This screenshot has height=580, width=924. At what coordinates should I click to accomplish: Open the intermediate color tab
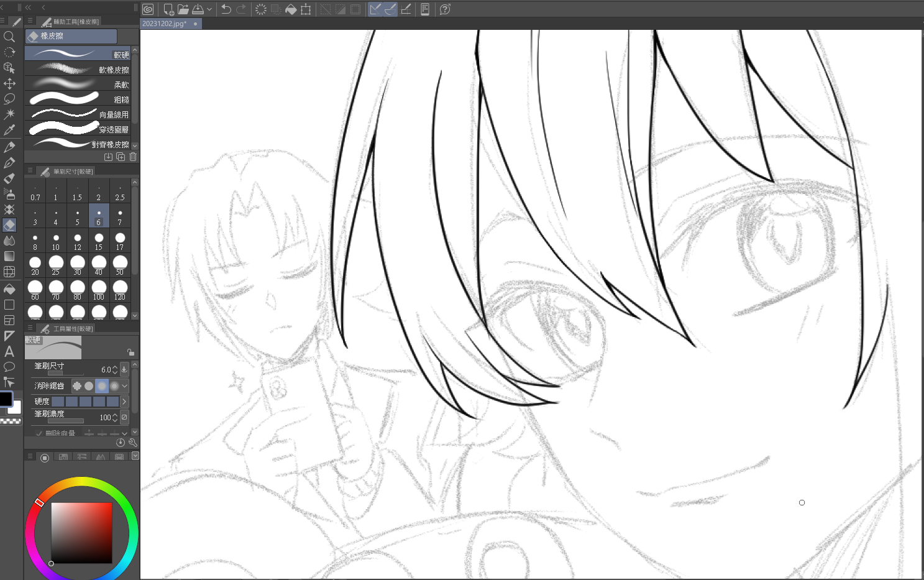[101, 457]
